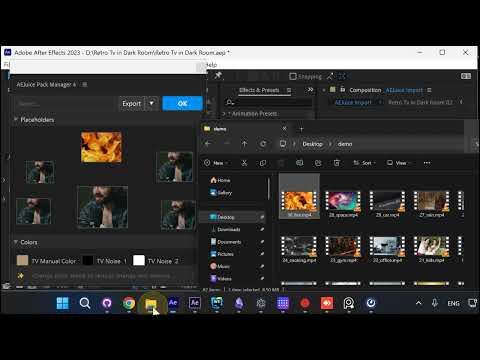Click the Cut scissors icon

coord(244,163)
